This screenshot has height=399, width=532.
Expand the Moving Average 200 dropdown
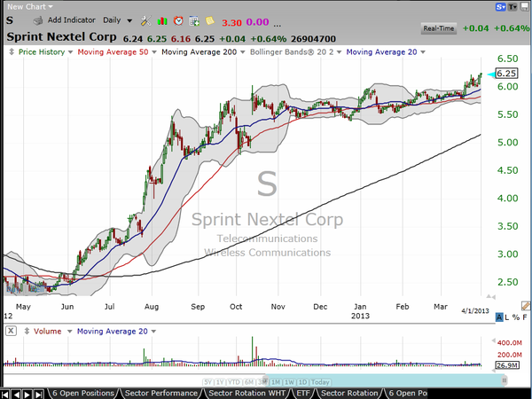coord(243,52)
